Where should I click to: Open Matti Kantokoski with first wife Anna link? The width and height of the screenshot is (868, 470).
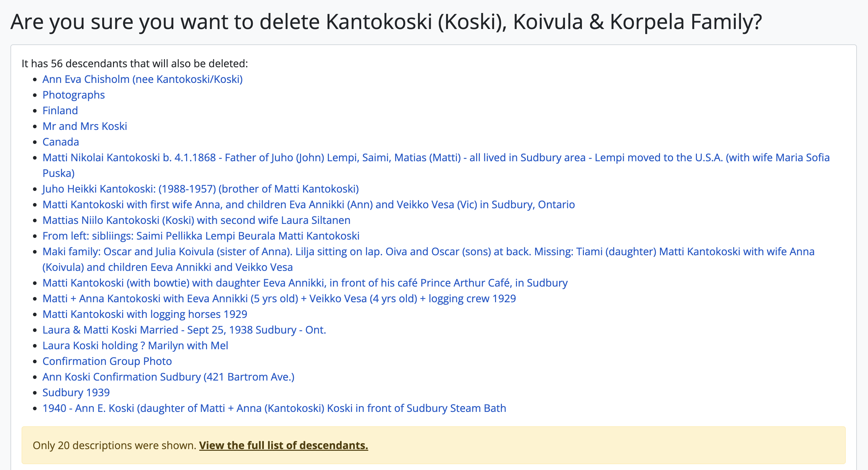click(308, 204)
